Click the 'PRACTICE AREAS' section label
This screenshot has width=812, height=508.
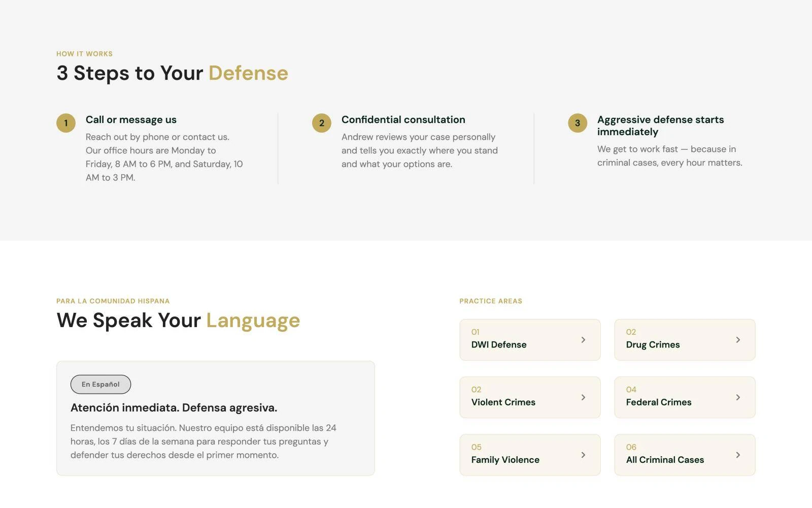(491, 301)
